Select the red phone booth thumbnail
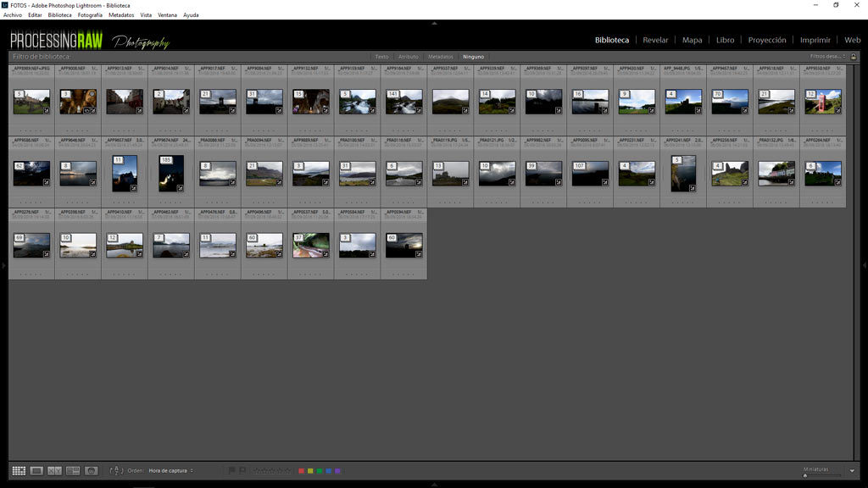The width and height of the screenshot is (868, 488). point(822,102)
